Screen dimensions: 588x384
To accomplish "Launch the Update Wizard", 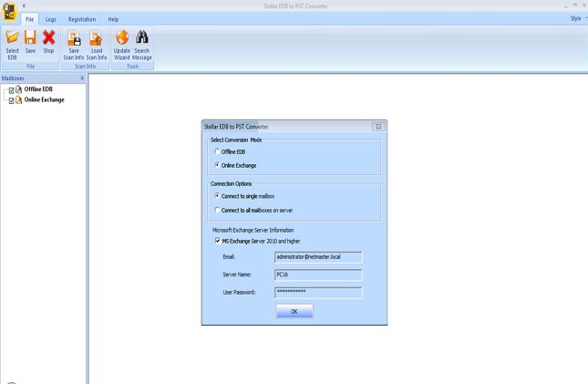I will pyautogui.click(x=122, y=45).
